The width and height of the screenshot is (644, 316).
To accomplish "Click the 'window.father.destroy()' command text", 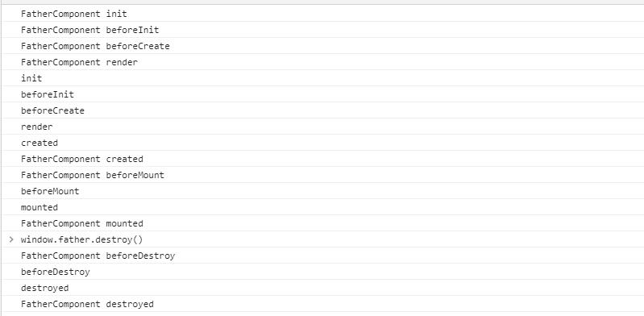I will click(x=81, y=239).
